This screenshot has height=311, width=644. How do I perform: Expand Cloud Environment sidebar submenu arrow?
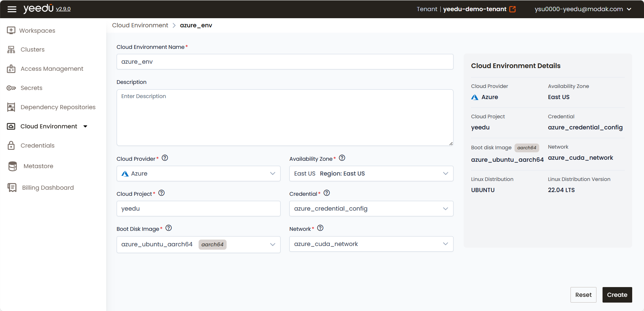85,126
